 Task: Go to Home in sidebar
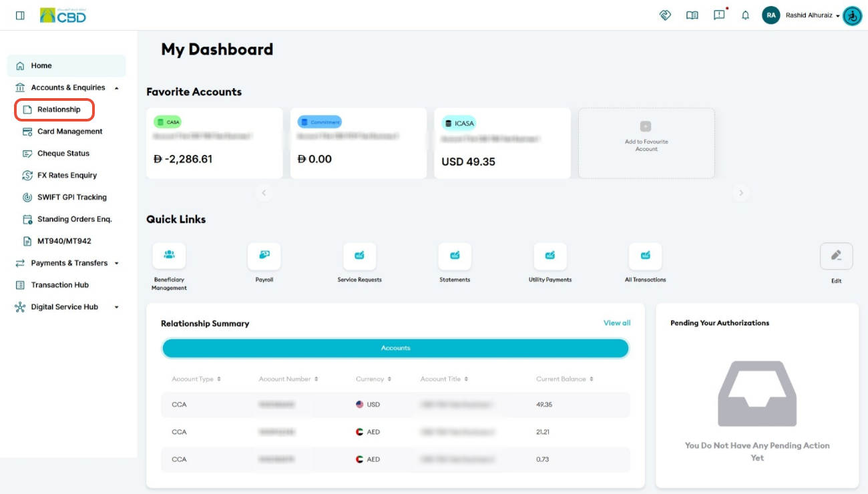click(67, 65)
